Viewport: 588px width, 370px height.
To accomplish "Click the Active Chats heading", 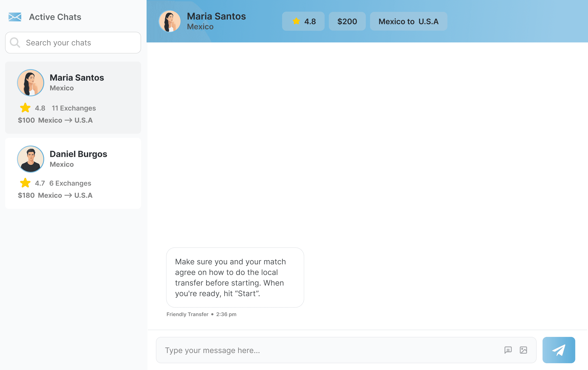I will [x=55, y=17].
